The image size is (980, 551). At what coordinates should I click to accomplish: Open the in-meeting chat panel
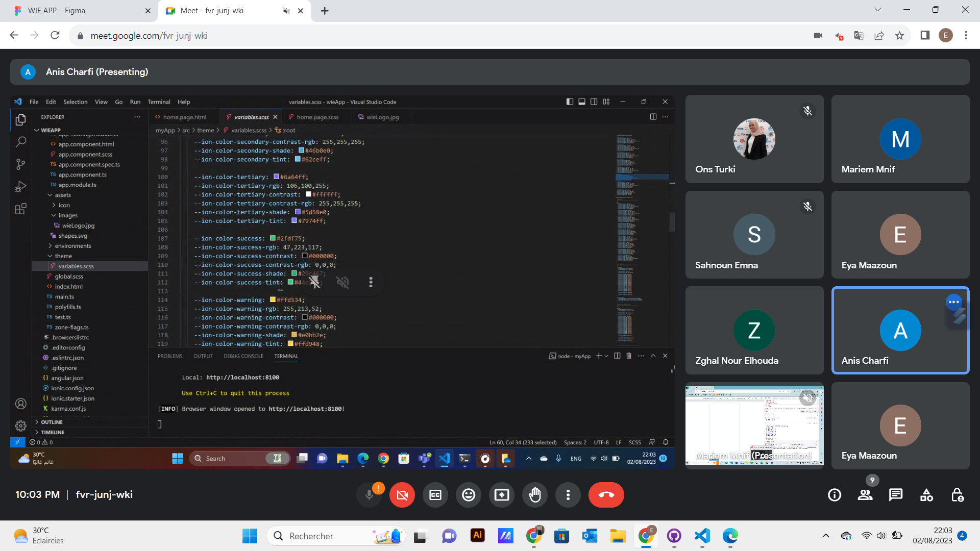click(x=895, y=494)
